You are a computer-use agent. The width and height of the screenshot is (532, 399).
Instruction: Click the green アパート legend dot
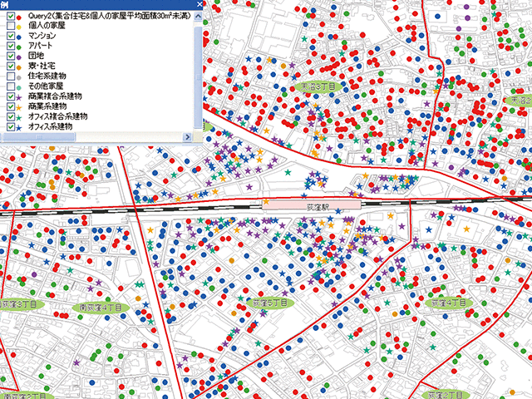click(19, 47)
